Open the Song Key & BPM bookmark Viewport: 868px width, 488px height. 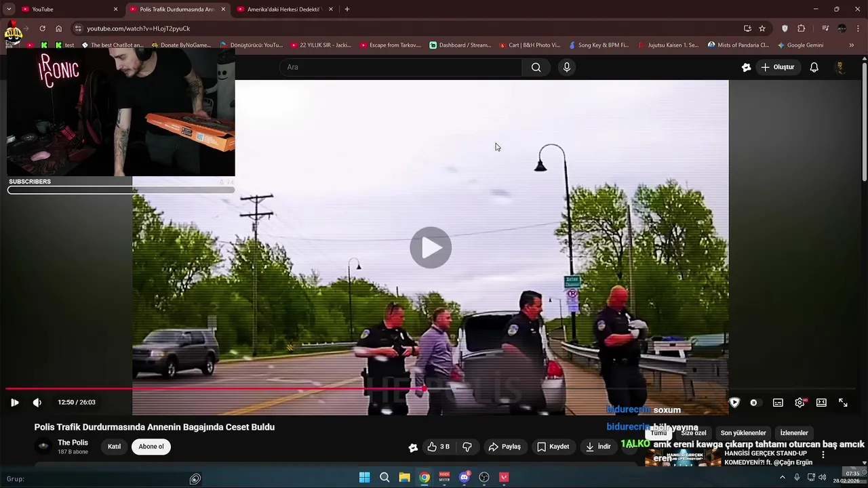599,45
